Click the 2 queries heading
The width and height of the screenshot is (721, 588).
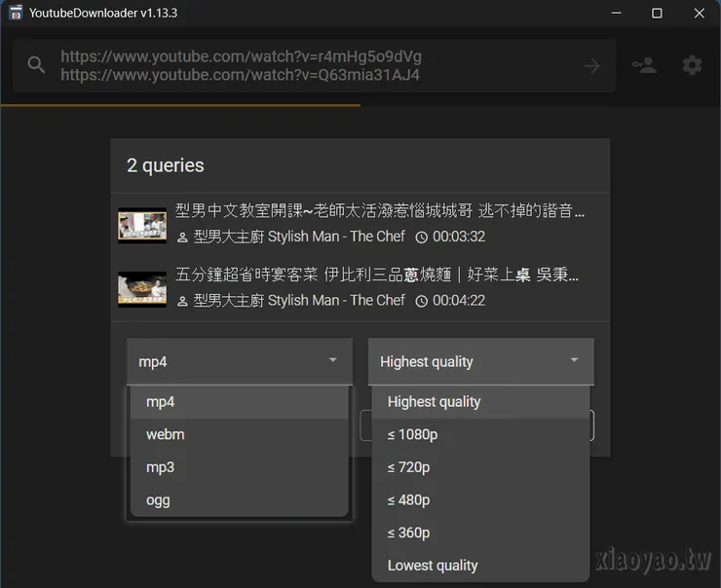pyautogui.click(x=165, y=165)
